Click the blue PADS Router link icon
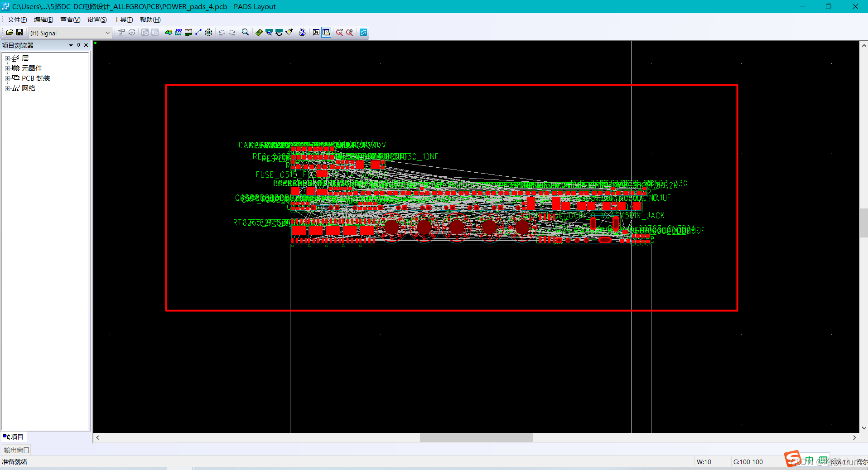868x470 pixels. click(x=363, y=32)
